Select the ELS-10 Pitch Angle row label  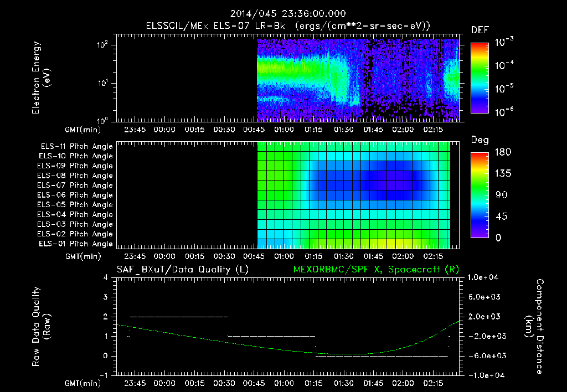pyautogui.click(x=76, y=156)
